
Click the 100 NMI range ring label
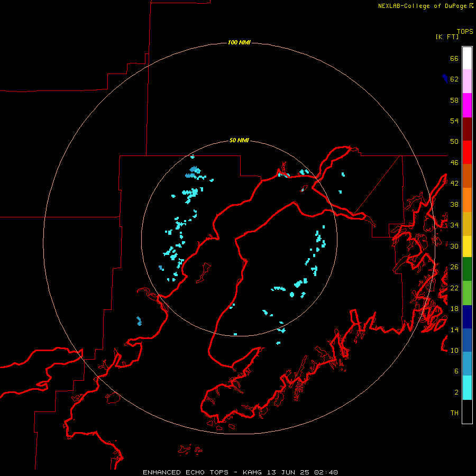click(x=239, y=42)
